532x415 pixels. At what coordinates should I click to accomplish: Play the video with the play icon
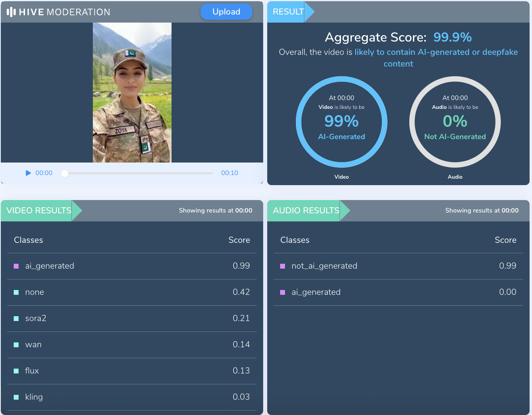28,173
